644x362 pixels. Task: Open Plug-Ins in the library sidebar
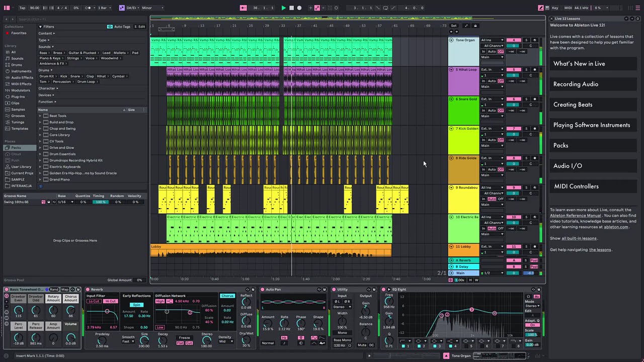[x=18, y=97]
